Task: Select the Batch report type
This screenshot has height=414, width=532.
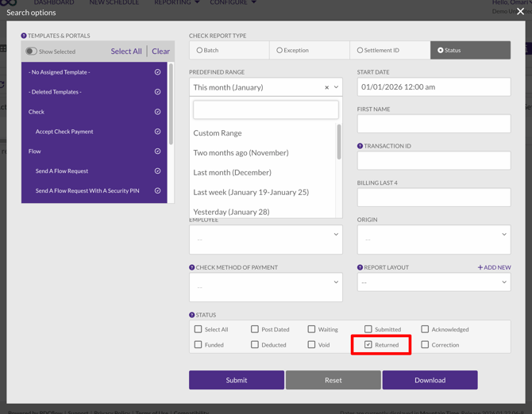Action: pyautogui.click(x=229, y=50)
